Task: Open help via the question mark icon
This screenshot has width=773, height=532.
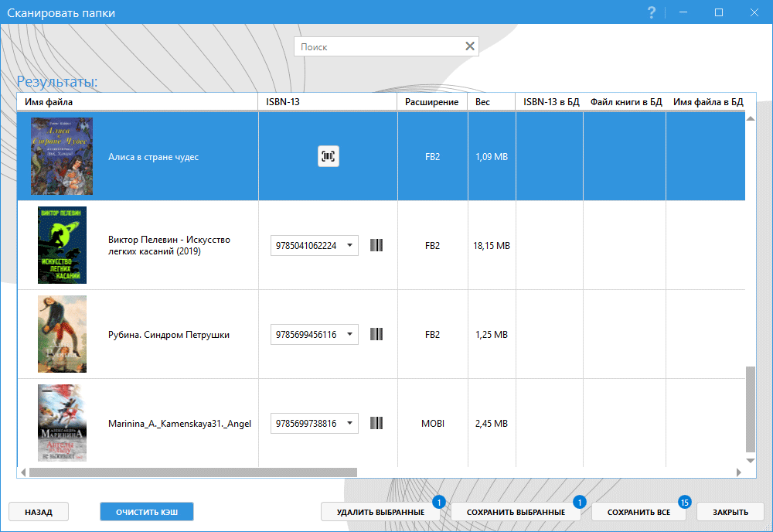Action: 652,12
